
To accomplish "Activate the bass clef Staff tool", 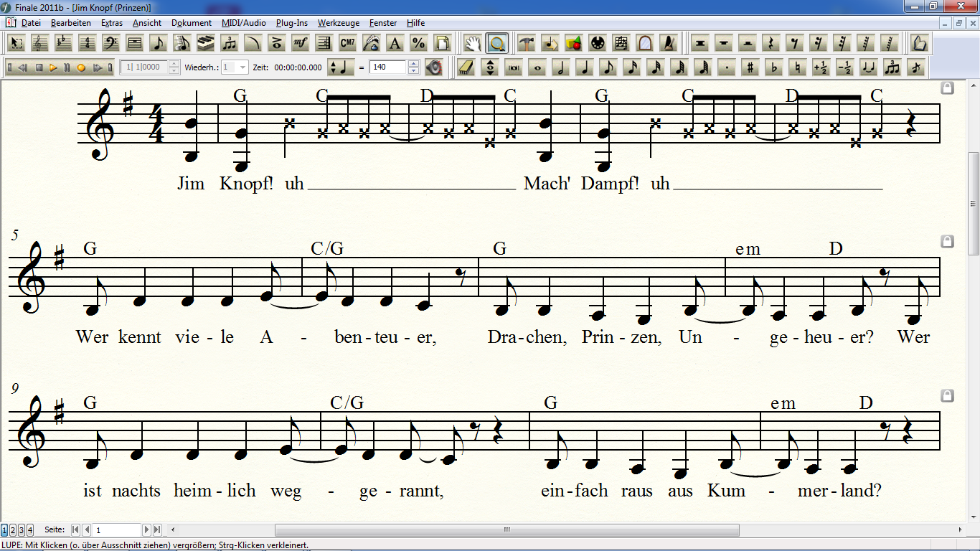I will (x=111, y=43).
